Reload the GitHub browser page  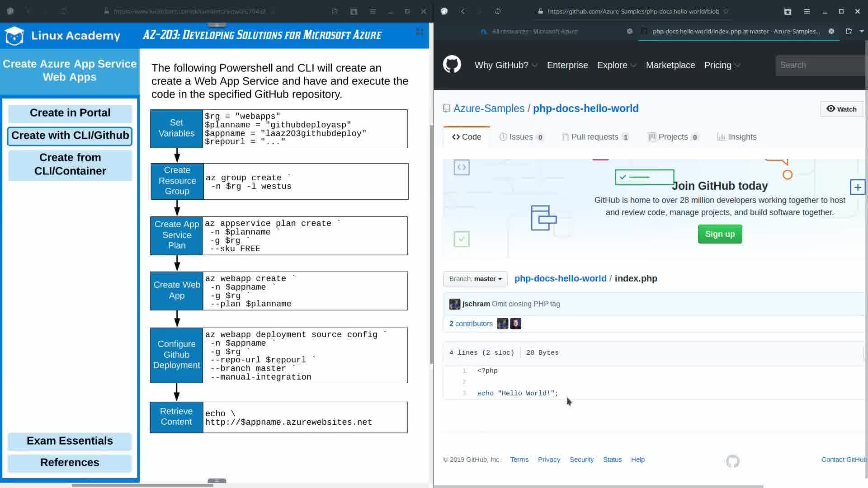pos(498,11)
